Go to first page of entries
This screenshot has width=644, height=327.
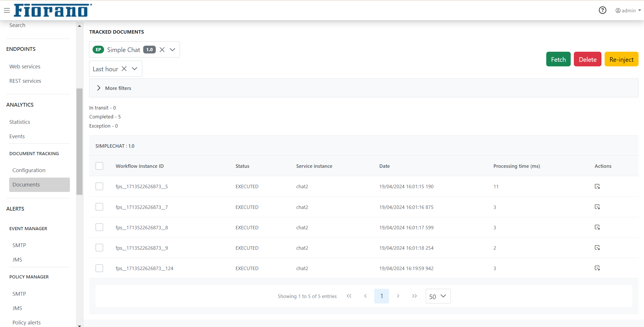[x=349, y=296]
